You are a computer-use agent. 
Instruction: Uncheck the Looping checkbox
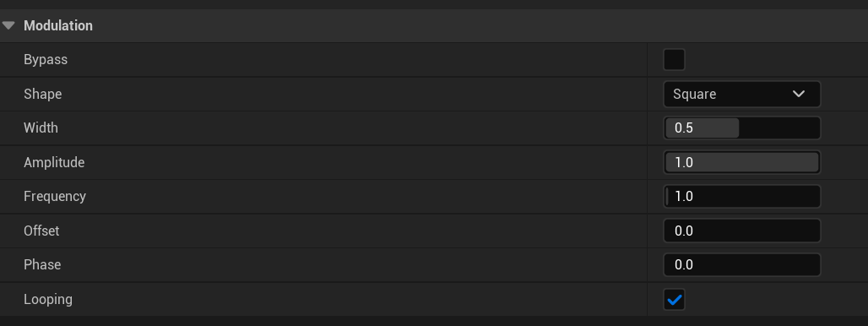[x=674, y=300]
